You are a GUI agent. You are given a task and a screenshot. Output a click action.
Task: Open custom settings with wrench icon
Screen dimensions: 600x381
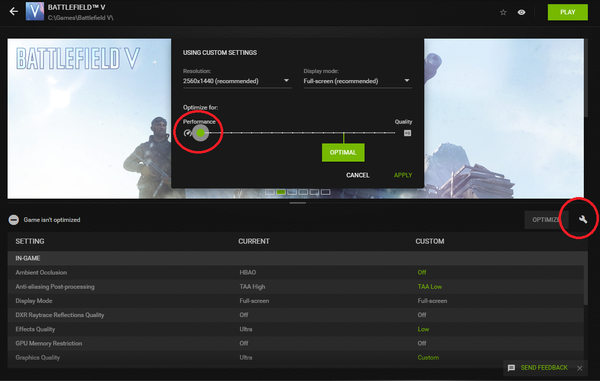pos(583,219)
